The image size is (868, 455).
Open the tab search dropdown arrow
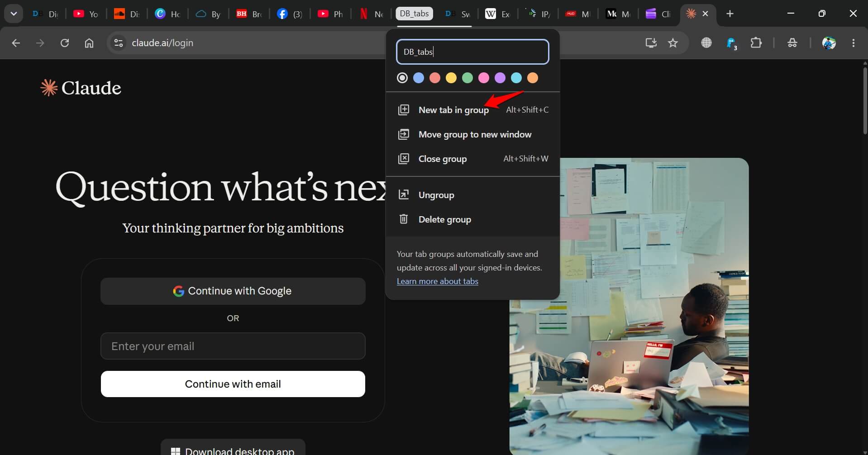click(14, 14)
